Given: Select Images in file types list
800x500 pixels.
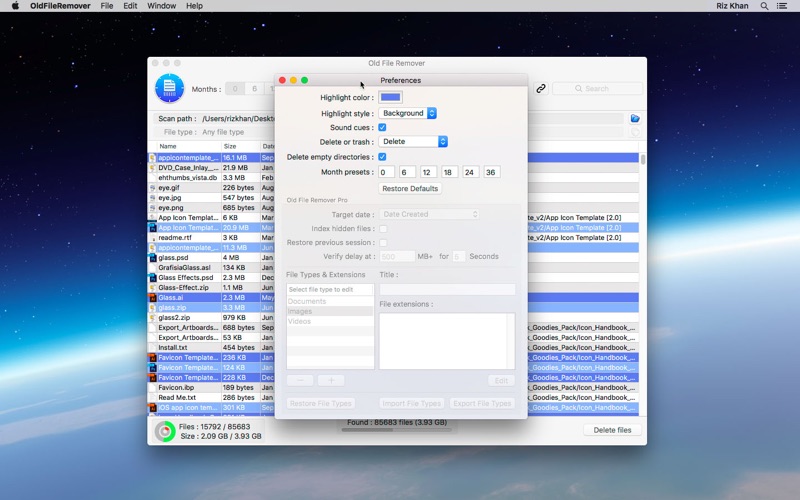Looking at the screenshot, I should tap(330, 311).
